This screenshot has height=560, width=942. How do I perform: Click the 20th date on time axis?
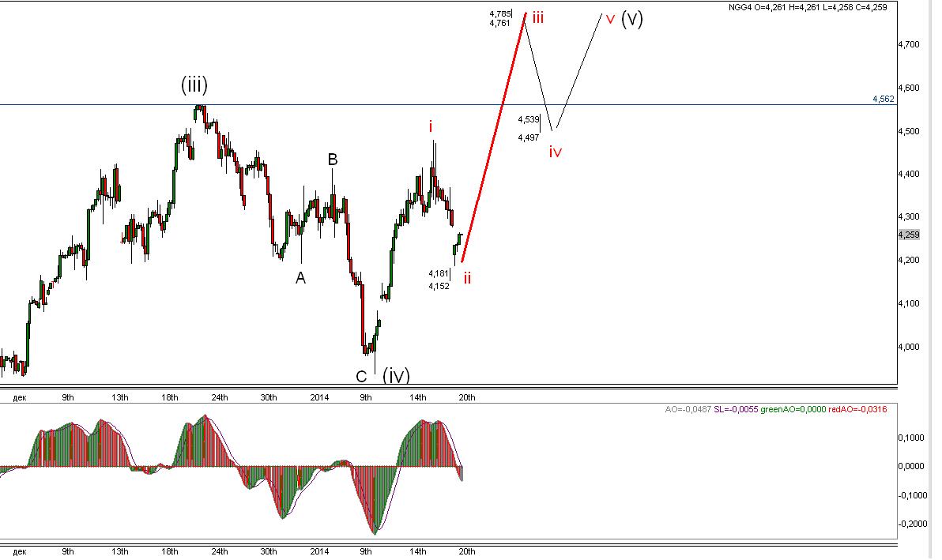[x=467, y=397]
